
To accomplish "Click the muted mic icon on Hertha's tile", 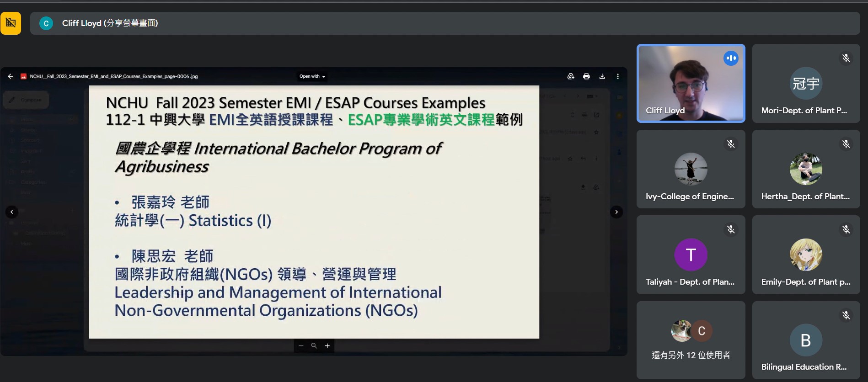I will pos(846,144).
